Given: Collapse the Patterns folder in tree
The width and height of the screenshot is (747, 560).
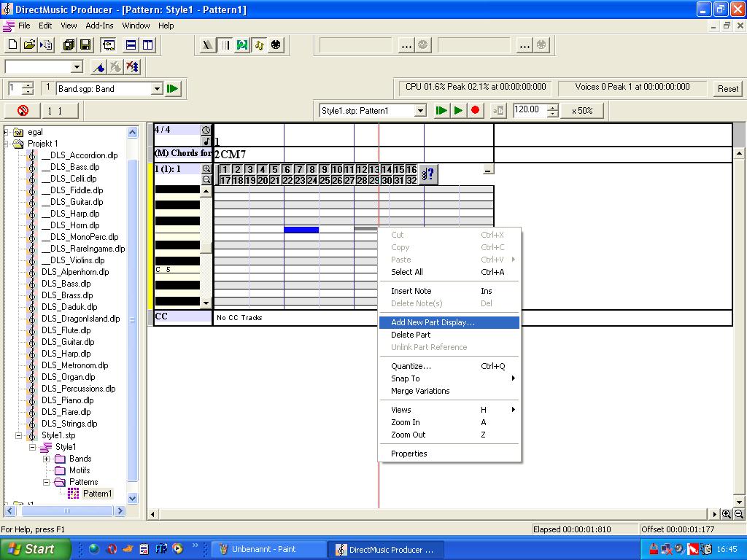Looking at the screenshot, I should click(x=47, y=482).
